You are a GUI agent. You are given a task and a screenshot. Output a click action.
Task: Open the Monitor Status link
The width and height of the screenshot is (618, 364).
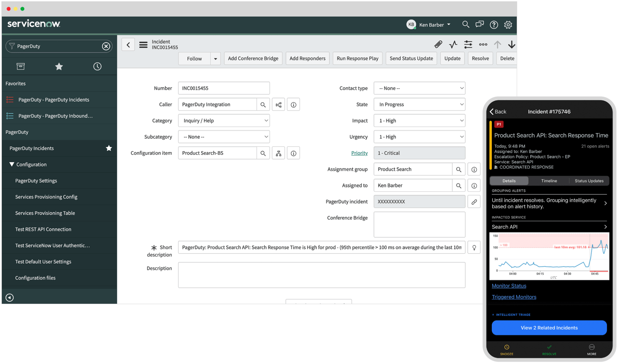pyautogui.click(x=509, y=286)
